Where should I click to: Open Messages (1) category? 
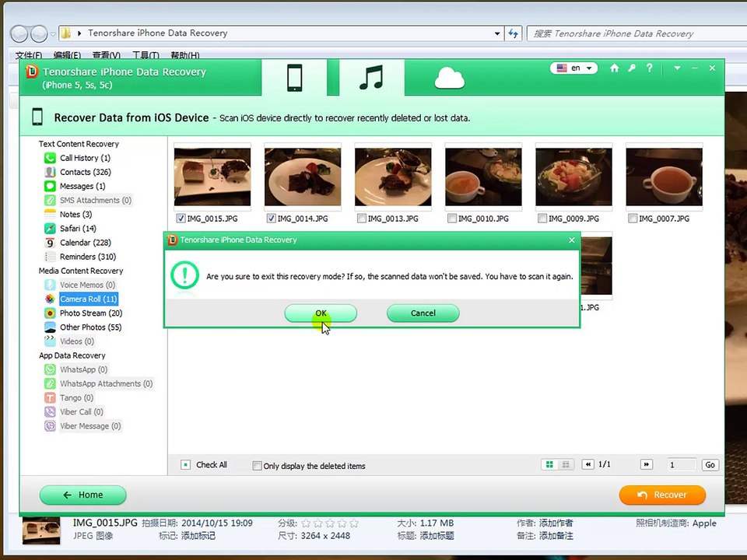tap(82, 186)
